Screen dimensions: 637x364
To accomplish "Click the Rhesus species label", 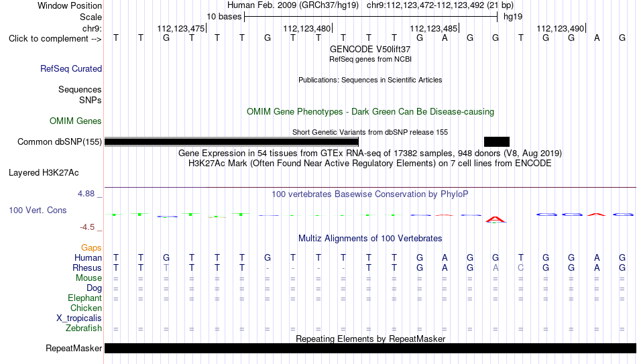I will point(87,268).
